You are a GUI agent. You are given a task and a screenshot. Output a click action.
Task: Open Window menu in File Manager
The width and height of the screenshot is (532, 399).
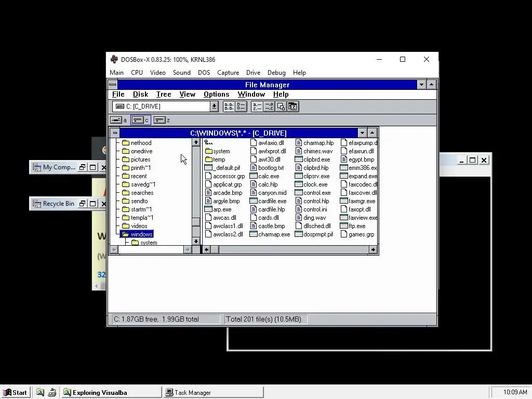click(251, 95)
